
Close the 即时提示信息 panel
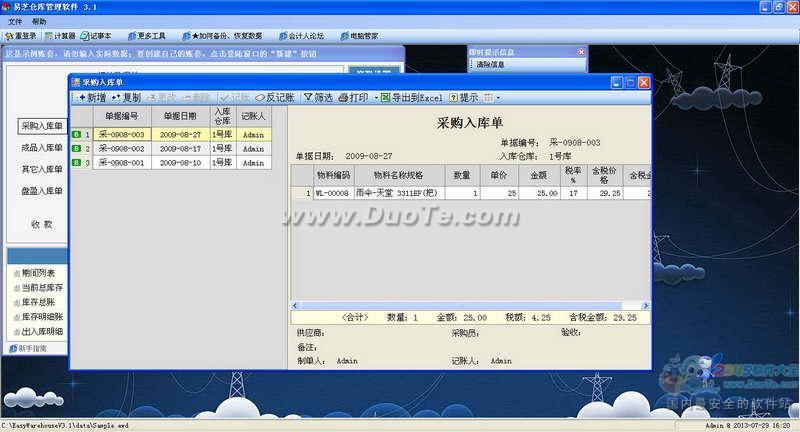[x=581, y=52]
